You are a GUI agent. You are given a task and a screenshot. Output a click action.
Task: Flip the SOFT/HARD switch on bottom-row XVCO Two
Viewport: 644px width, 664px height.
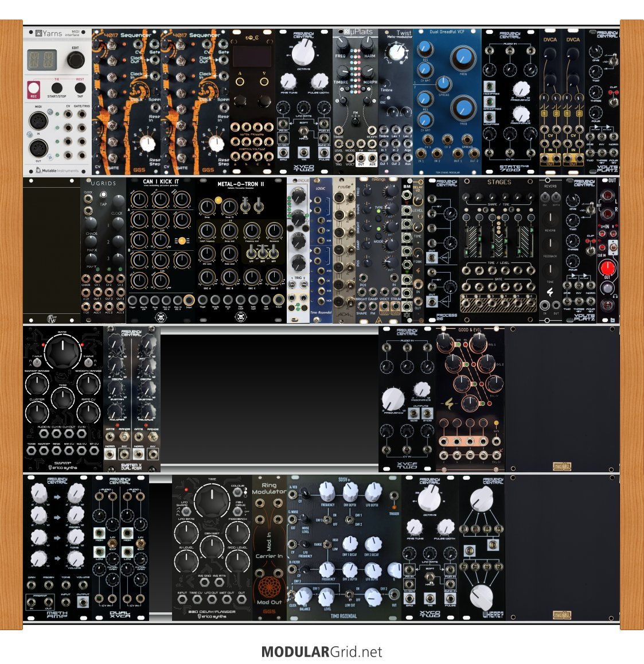click(x=430, y=578)
